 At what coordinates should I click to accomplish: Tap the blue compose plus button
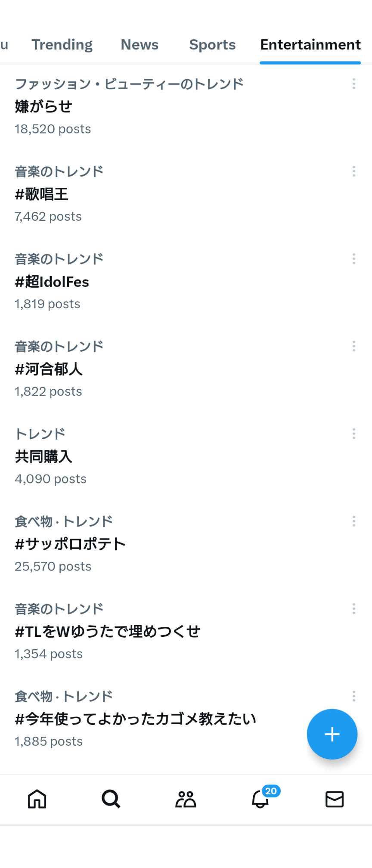pyautogui.click(x=332, y=734)
